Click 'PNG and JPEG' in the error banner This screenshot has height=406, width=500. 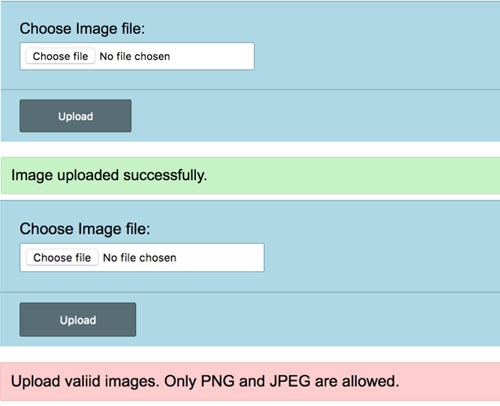point(256,381)
